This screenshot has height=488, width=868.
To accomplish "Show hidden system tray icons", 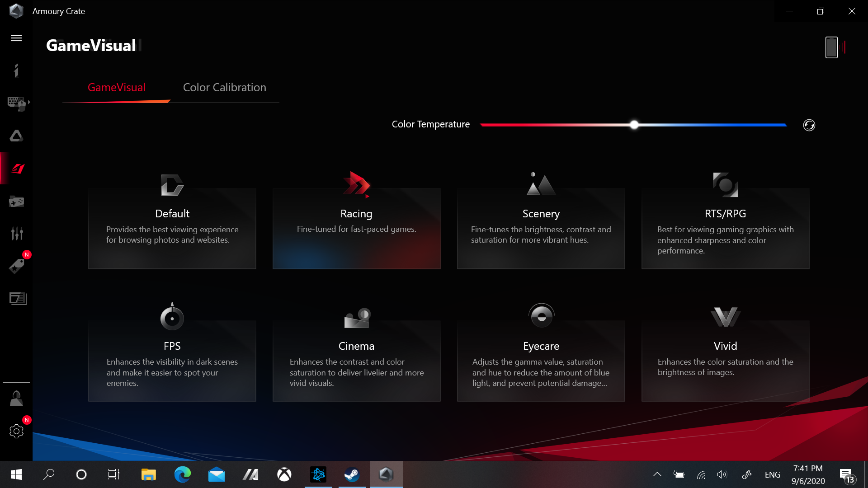I will 657,474.
